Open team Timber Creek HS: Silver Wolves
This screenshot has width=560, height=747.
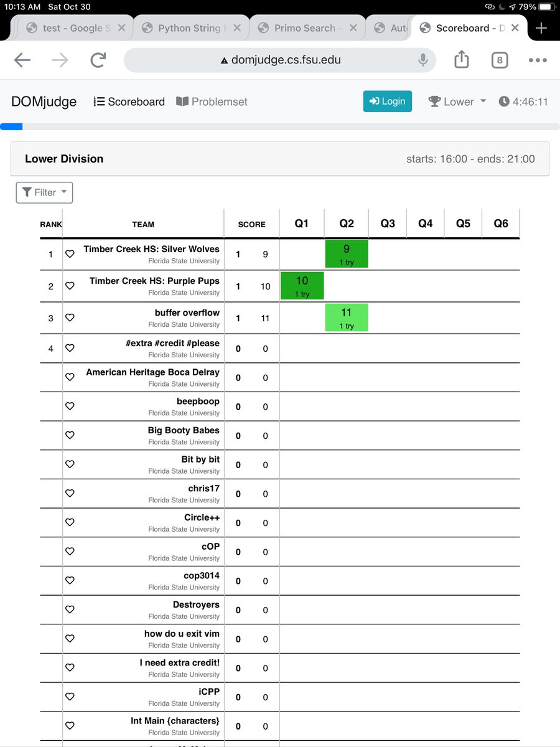tap(152, 249)
